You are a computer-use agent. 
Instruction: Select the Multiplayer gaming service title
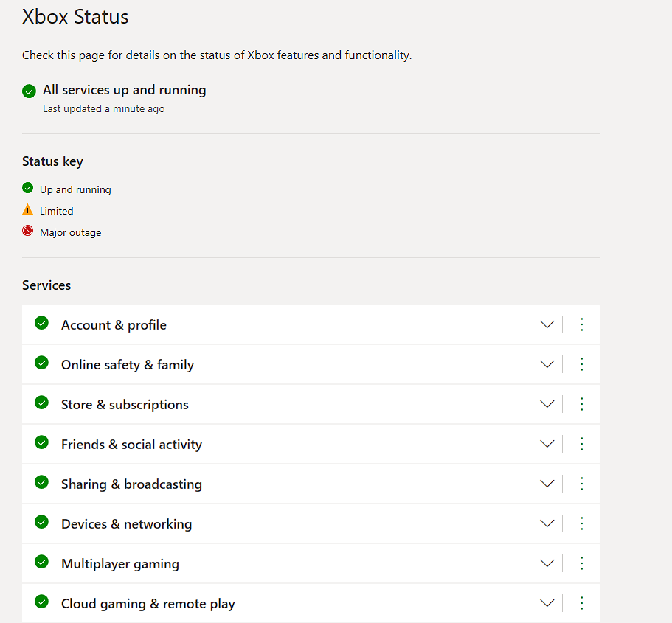120,564
